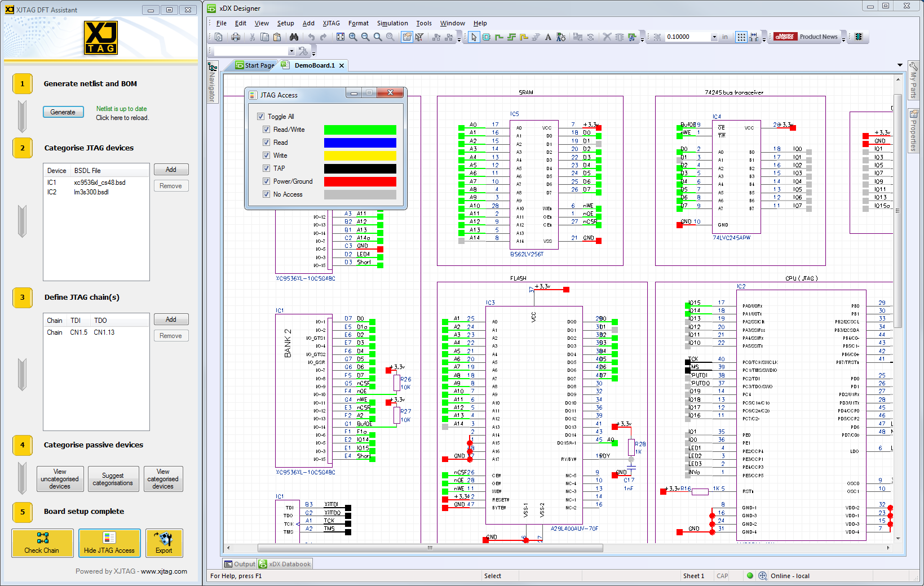Click Add button next to the Device list

[x=171, y=170]
